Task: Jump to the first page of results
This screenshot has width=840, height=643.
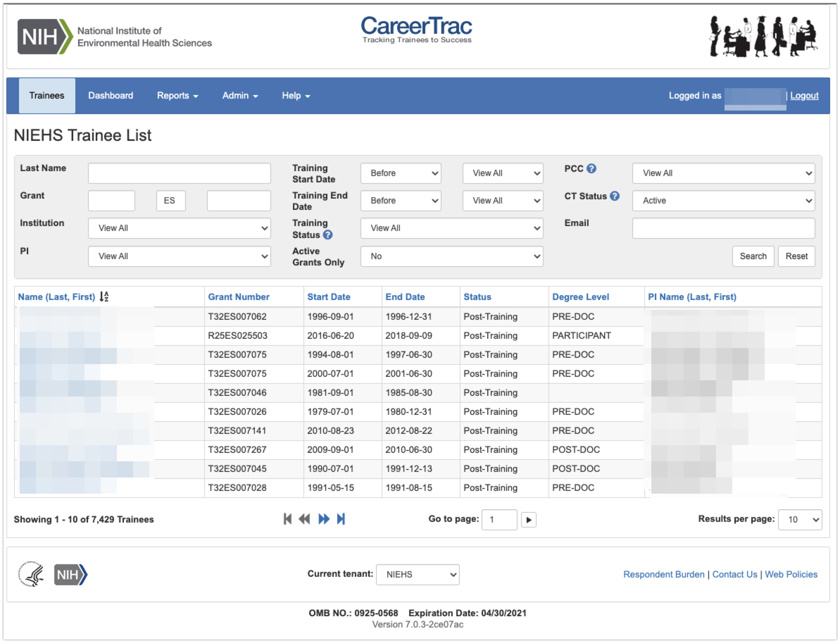Action: click(287, 519)
